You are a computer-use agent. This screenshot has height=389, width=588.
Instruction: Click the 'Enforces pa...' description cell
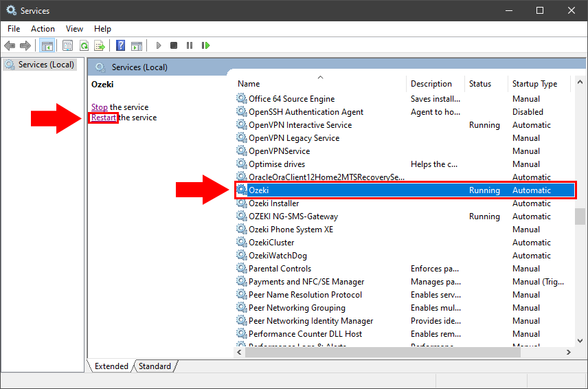pyautogui.click(x=435, y=269)
